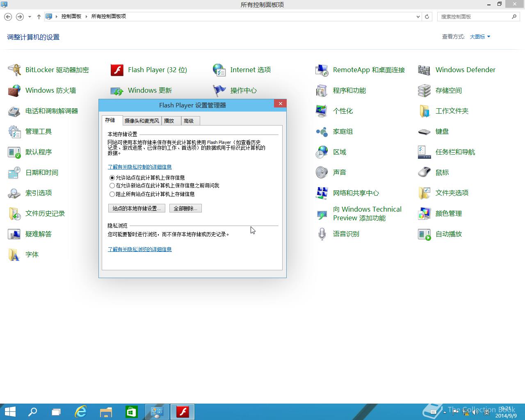The image size is (525, 420).
Task: Open the 索引选项 icon
Action: point(14,193)
